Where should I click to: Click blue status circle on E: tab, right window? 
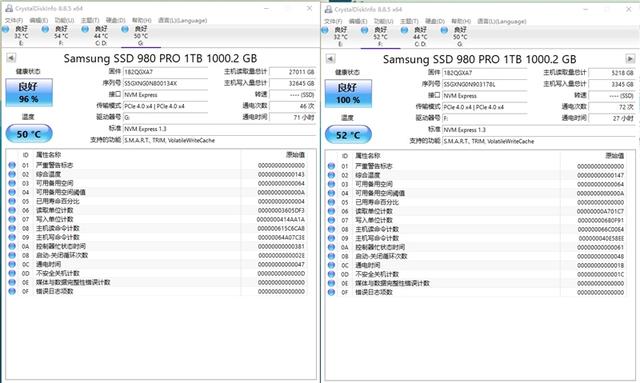pyautogui.click(x=325, y=30)
